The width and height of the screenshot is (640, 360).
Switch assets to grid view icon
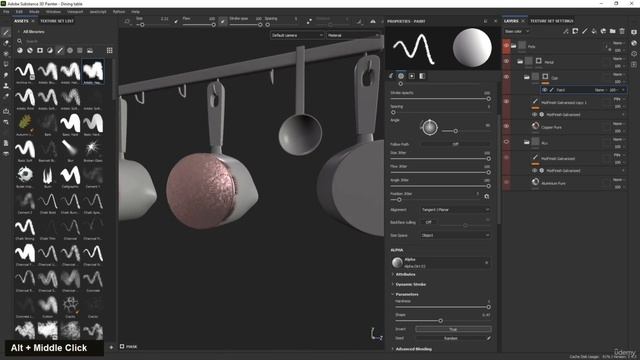click(x=109, y=51)
